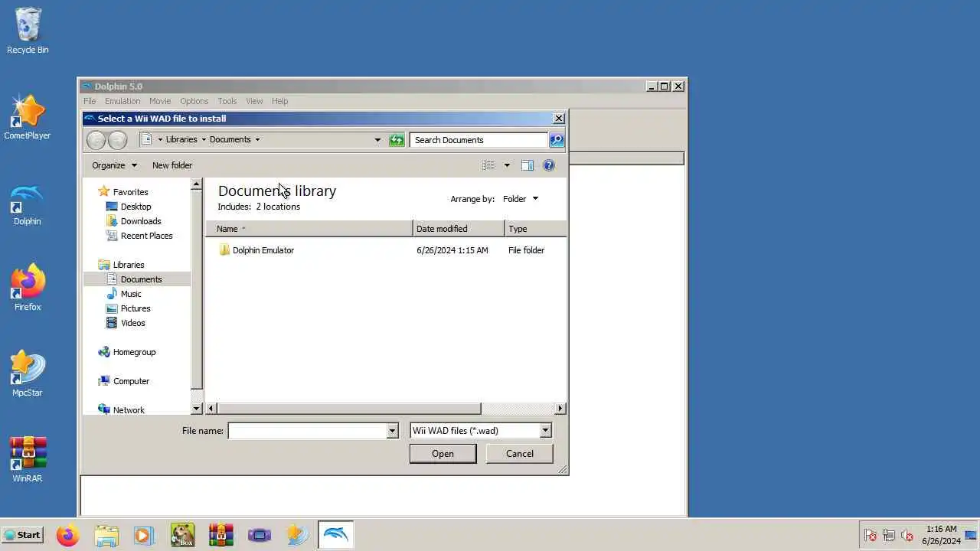Open the help question mark icon

pos(548,165)
